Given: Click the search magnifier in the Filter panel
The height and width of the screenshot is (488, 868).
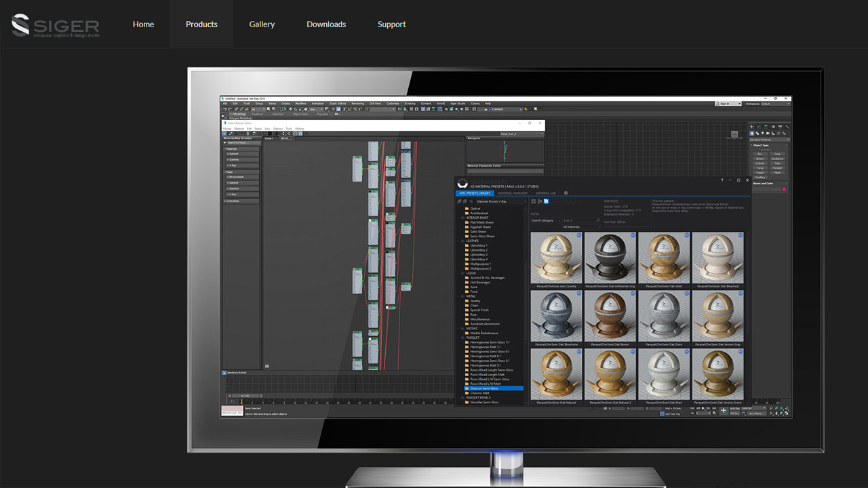Looking at the screenshot, I should (x=597, y=220).
